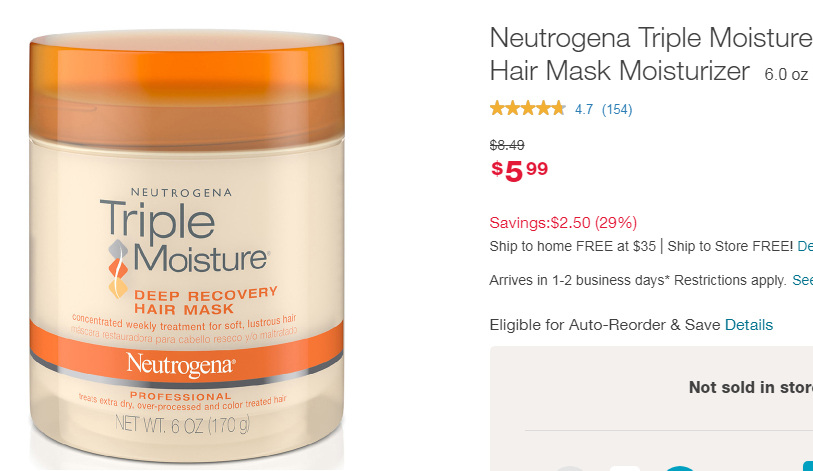
Task: Decrease quantity with the grey minus button
Action: [570, 468]
